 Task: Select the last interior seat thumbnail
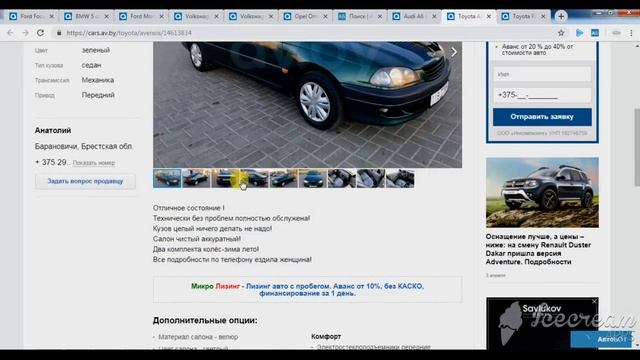coord(400,179)
